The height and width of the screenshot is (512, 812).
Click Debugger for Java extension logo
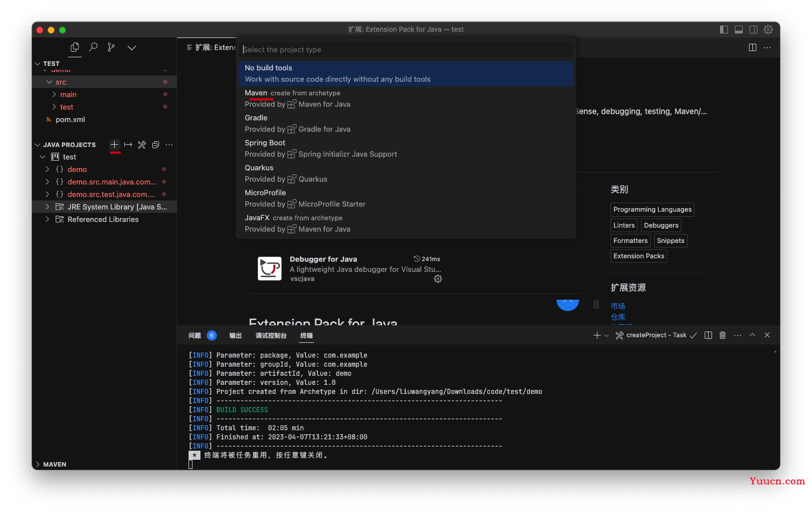[270, 268]
